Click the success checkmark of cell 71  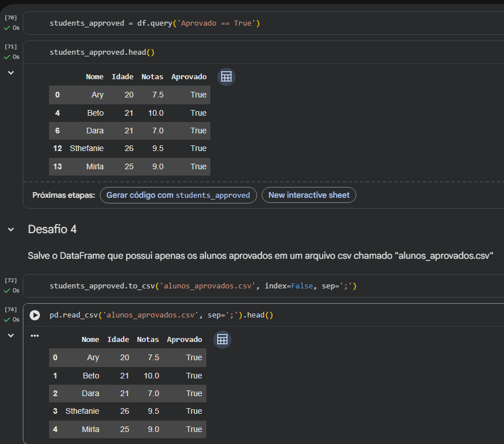pyautogui.click(x=7, y=57)
